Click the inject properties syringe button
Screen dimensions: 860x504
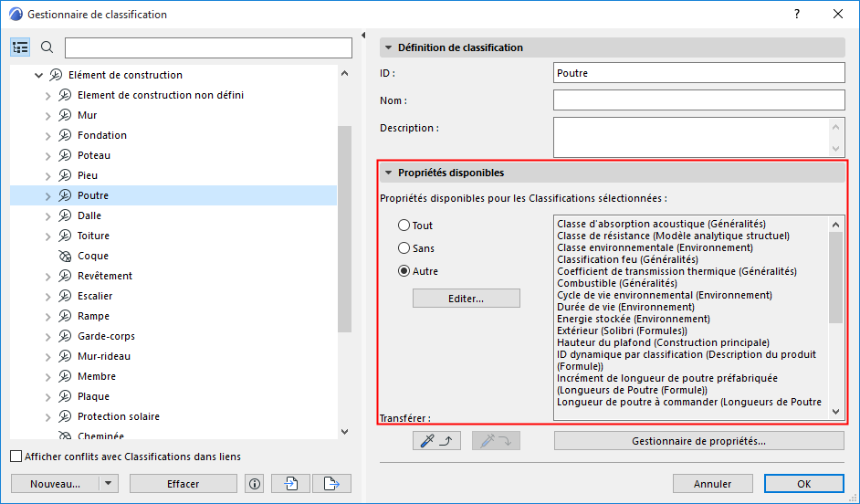[x=496, y=440]
